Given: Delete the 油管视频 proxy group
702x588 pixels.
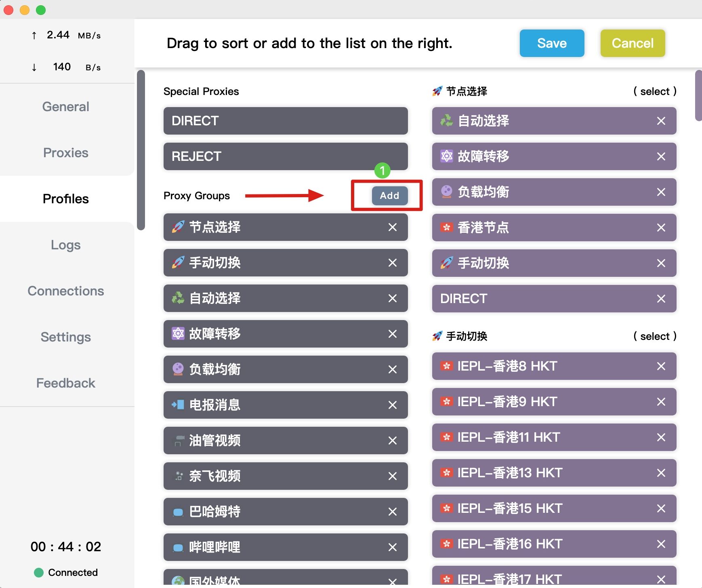Looking at the screenshot, I should (392, 440).
